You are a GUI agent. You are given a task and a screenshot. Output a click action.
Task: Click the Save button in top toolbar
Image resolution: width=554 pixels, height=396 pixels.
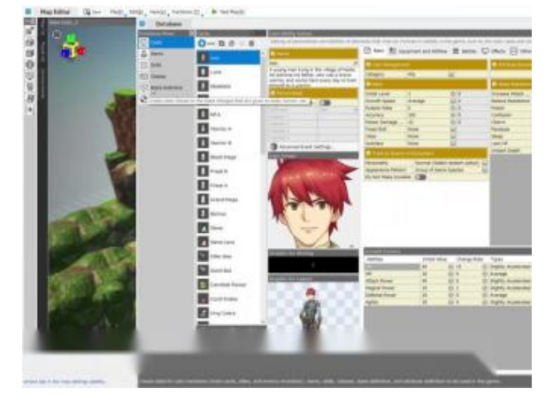coord(92,12)
